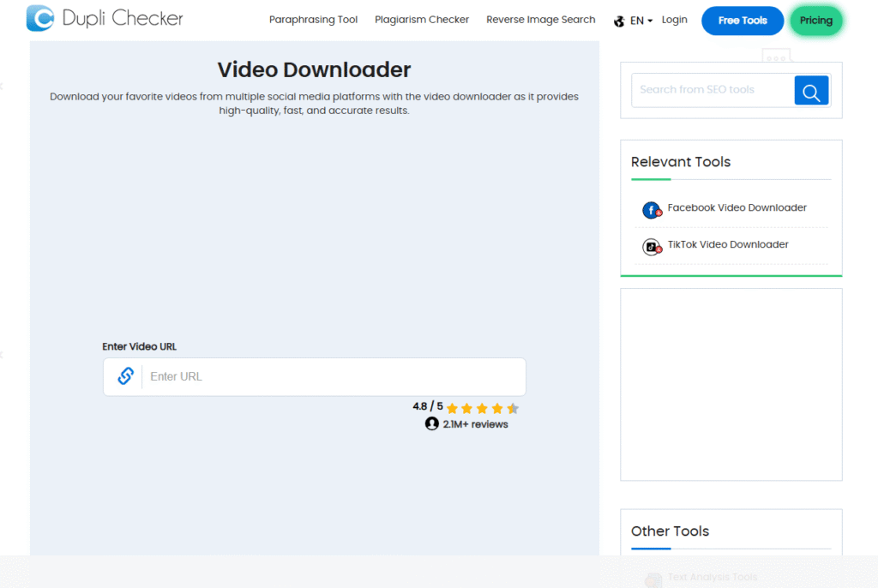Click the globe language icon

[x=619, y=21]
